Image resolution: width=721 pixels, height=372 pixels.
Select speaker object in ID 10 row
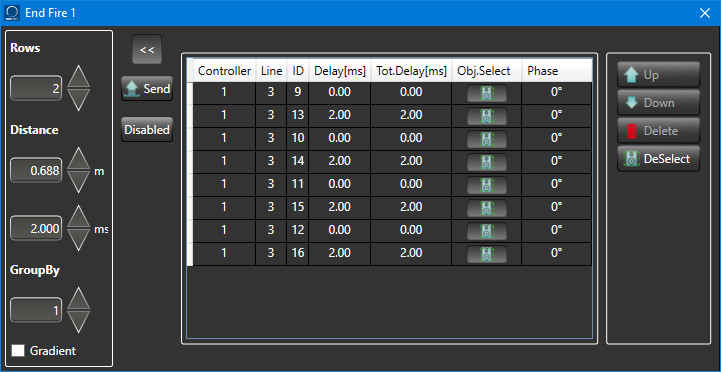pyautogui.click(x=486, y=139)
